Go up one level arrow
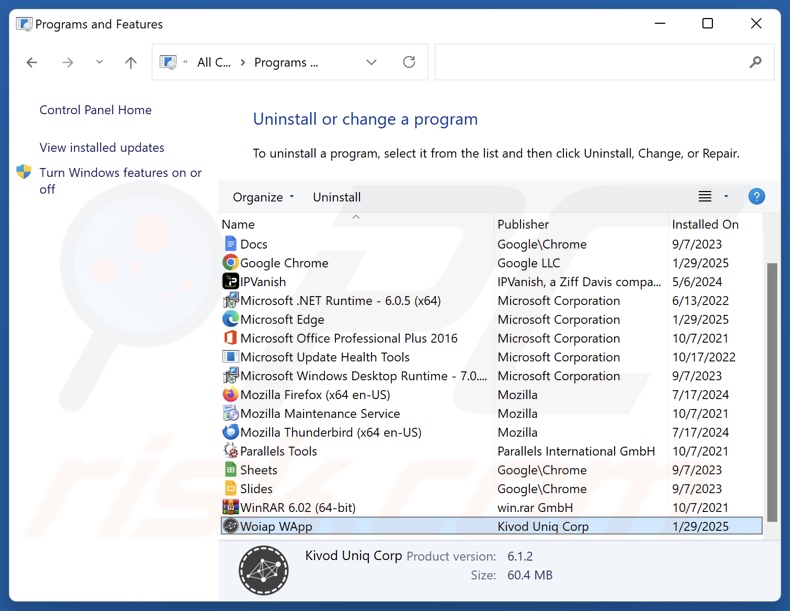The height and width of the screenshot is (611, 790). click(130, 62)
